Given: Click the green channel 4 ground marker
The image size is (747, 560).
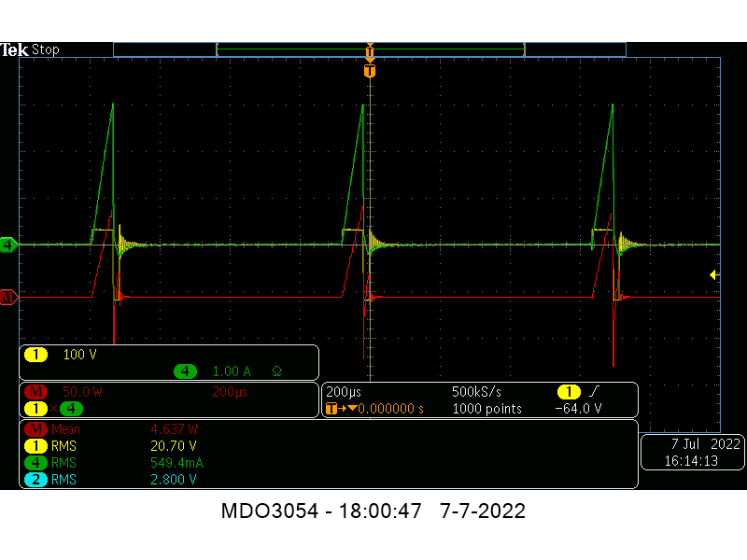Looking at the screenshot, I should click(8, 245).
